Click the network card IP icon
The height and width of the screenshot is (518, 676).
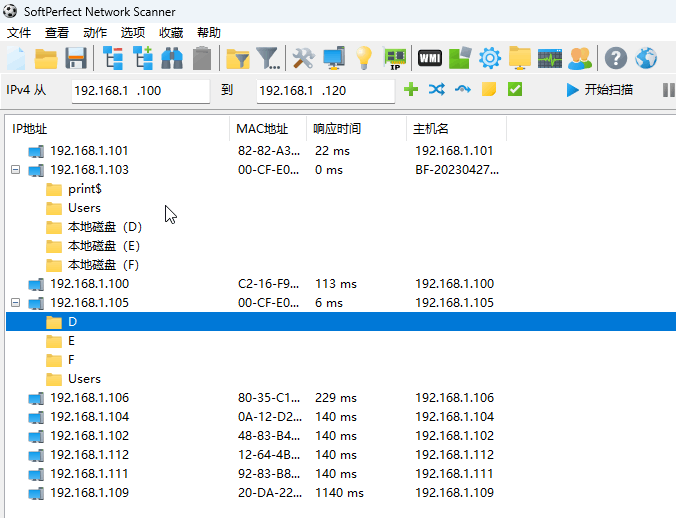[x=394, y=58]
